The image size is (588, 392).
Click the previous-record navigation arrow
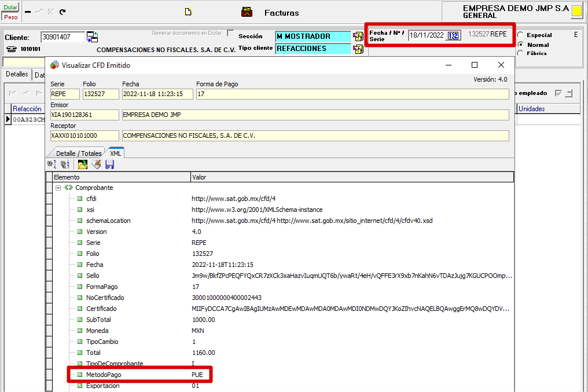(x=25, y=93)
